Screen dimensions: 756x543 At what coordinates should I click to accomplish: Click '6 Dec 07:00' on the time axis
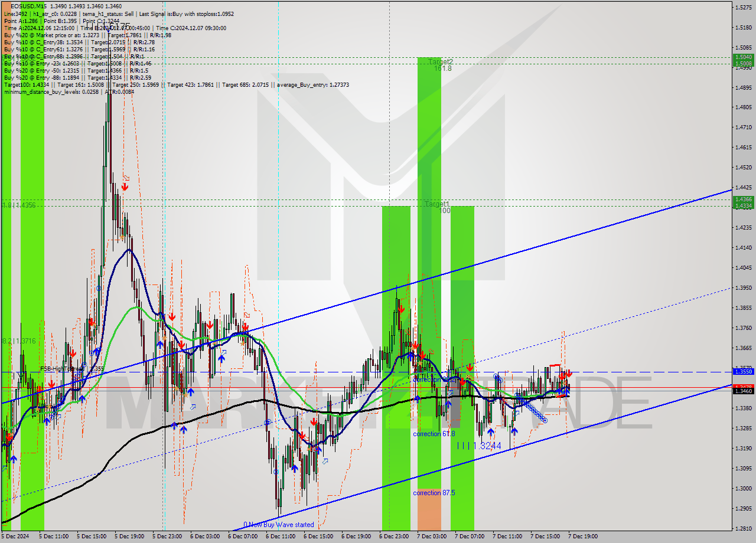[x=243, y=537]
